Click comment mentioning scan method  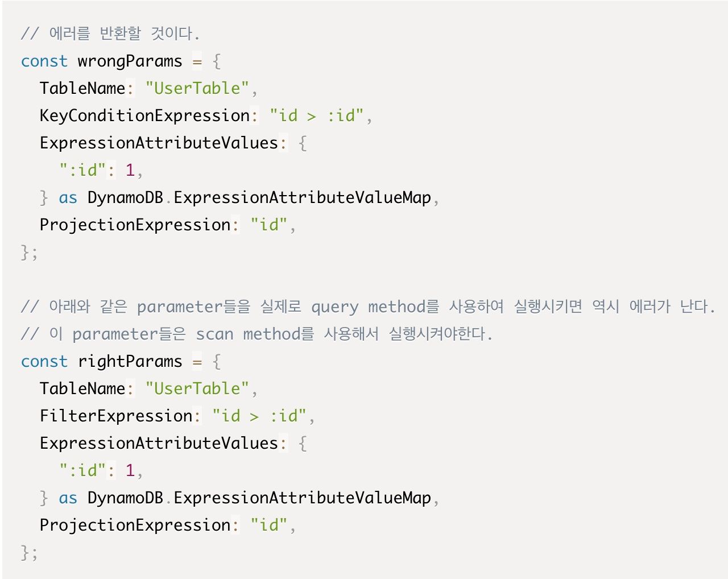pos(257,334)
